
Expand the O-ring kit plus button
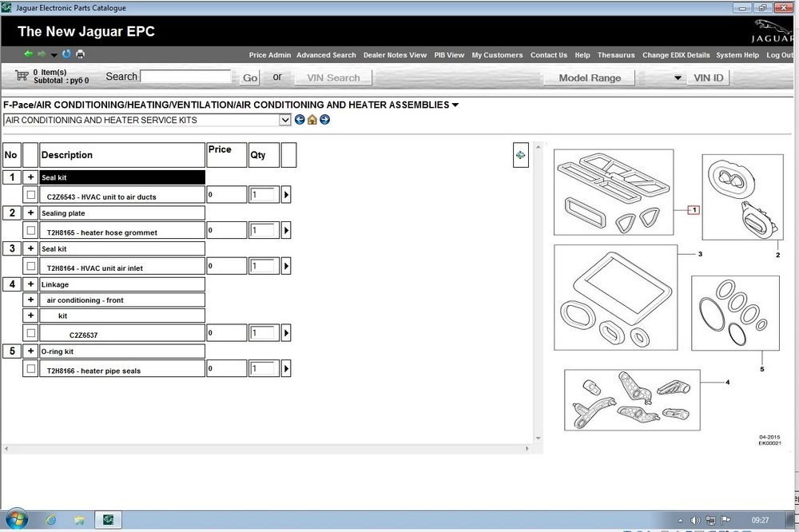click(30, 351)
